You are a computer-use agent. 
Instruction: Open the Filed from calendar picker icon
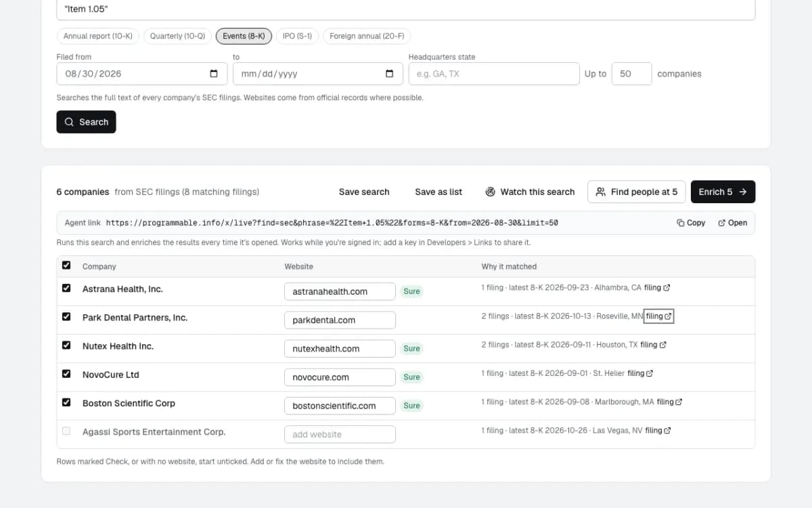click(x=214, y=74)
